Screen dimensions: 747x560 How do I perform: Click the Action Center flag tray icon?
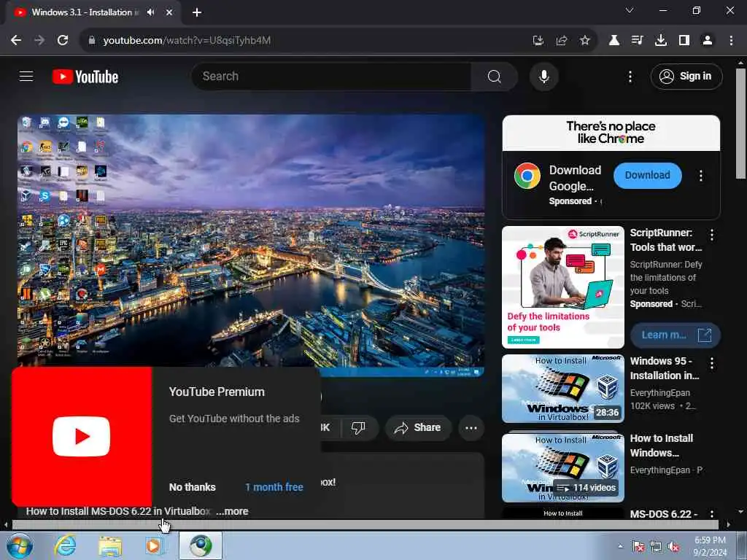click(x=638, y=547)
